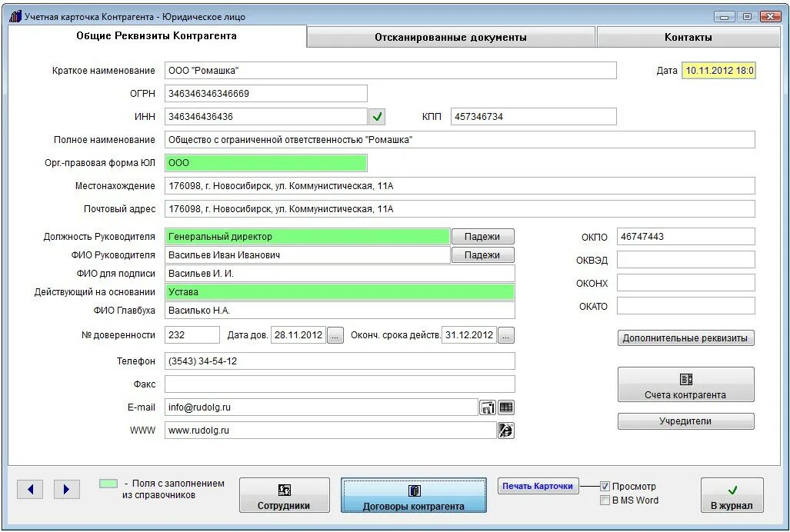Click the empty Факс field

click(x=339, y=384)
